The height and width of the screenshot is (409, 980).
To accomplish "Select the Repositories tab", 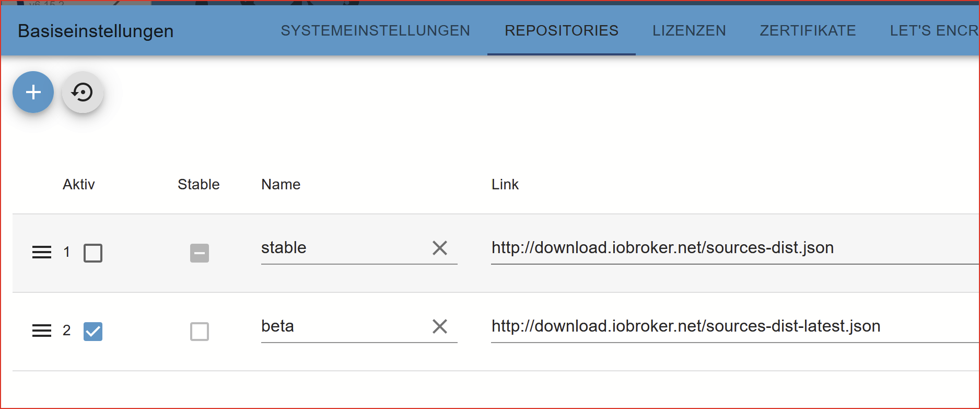I will coord(561,31).
